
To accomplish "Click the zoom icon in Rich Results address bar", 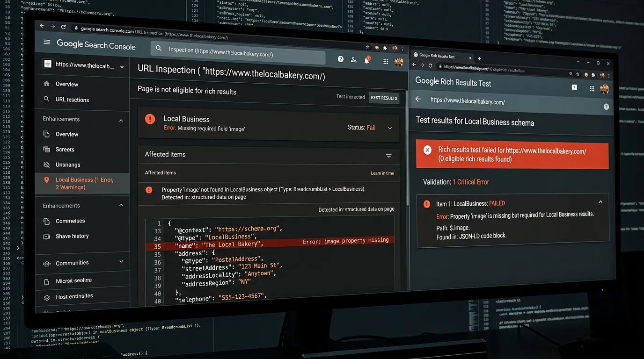I will [571, 73].
